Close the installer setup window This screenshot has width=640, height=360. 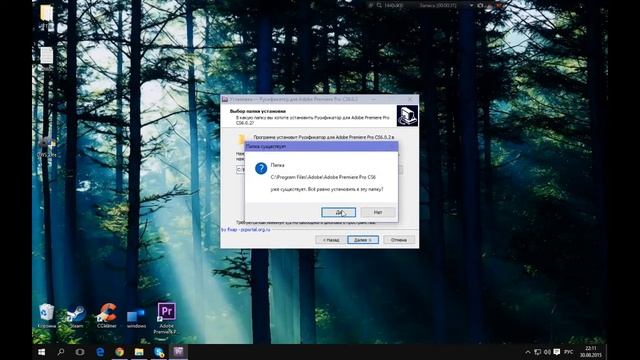410,99
